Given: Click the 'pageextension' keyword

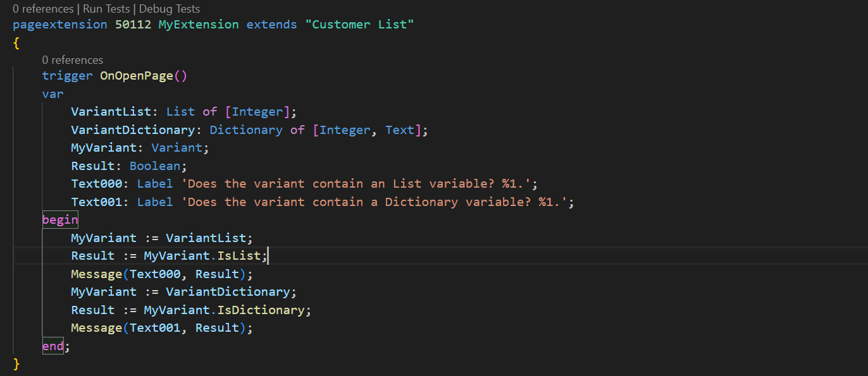Looking at the screenshot, I should point(60,25).
